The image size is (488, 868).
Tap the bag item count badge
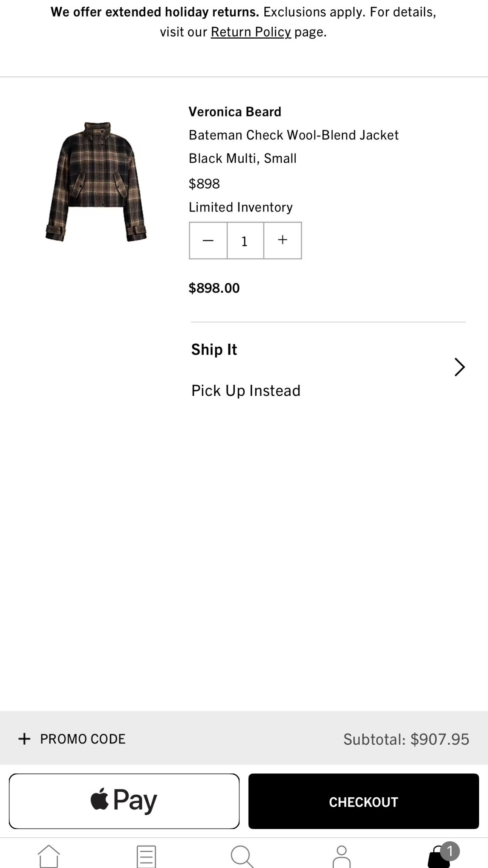[x=450, y=851]
